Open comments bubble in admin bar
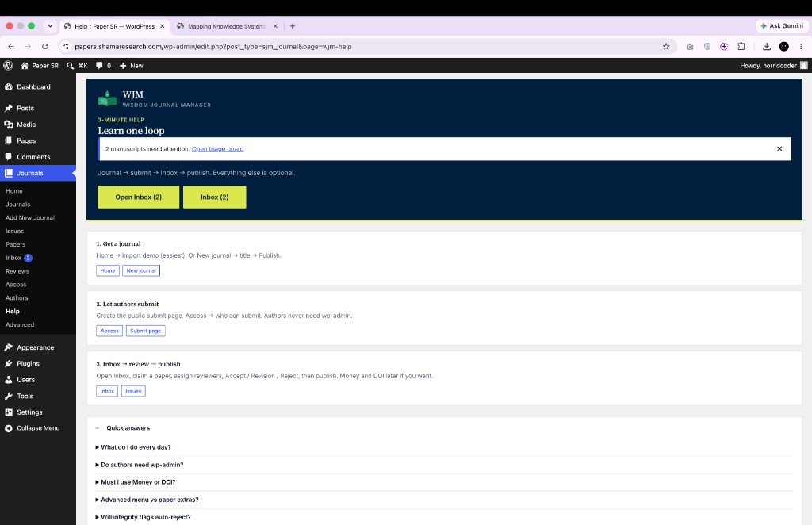Viewport: 812px width, 525px height. tap(99, 66)
